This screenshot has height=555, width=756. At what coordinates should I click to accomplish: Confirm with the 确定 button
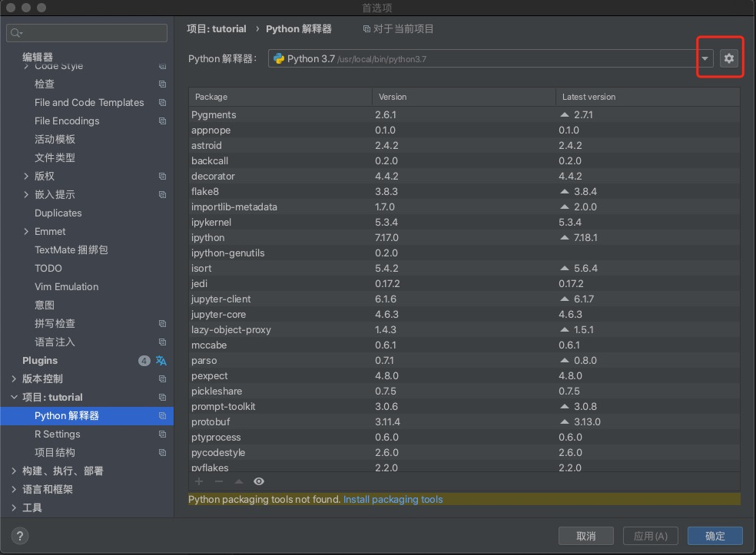pyautogui.click(x=715, y=536)
